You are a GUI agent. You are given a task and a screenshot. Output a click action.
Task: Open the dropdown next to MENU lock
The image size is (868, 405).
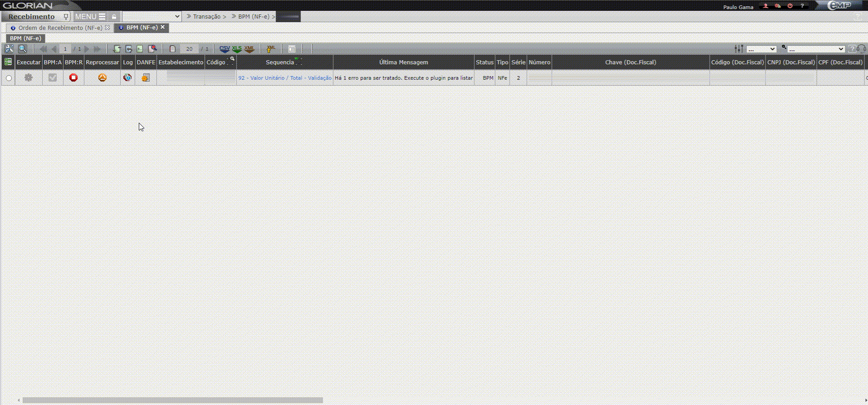pyautogui.click(x=151, y=16)
